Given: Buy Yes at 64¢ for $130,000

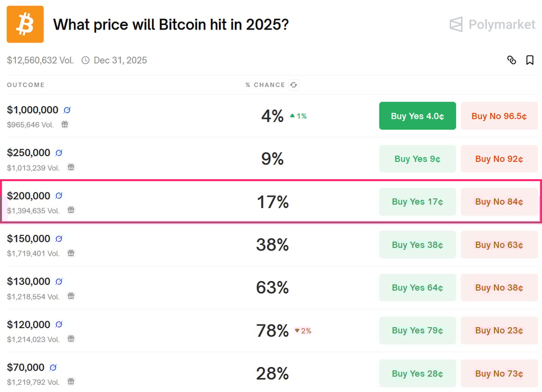Looking at the screenshot, I should click(417, 287).
